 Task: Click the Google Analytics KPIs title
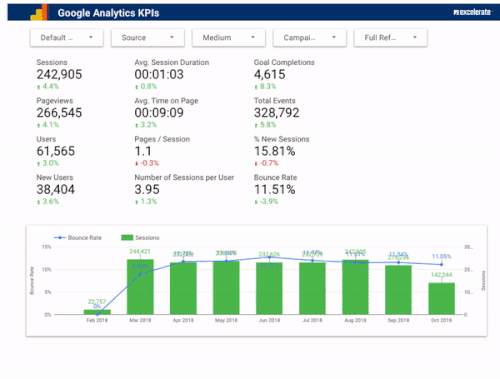[x=108, y=13]
